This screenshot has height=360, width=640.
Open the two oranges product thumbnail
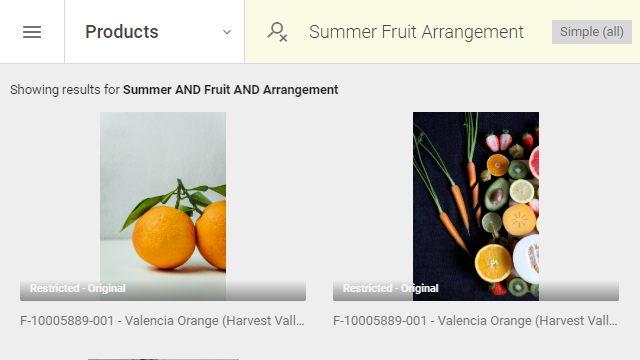163,206
